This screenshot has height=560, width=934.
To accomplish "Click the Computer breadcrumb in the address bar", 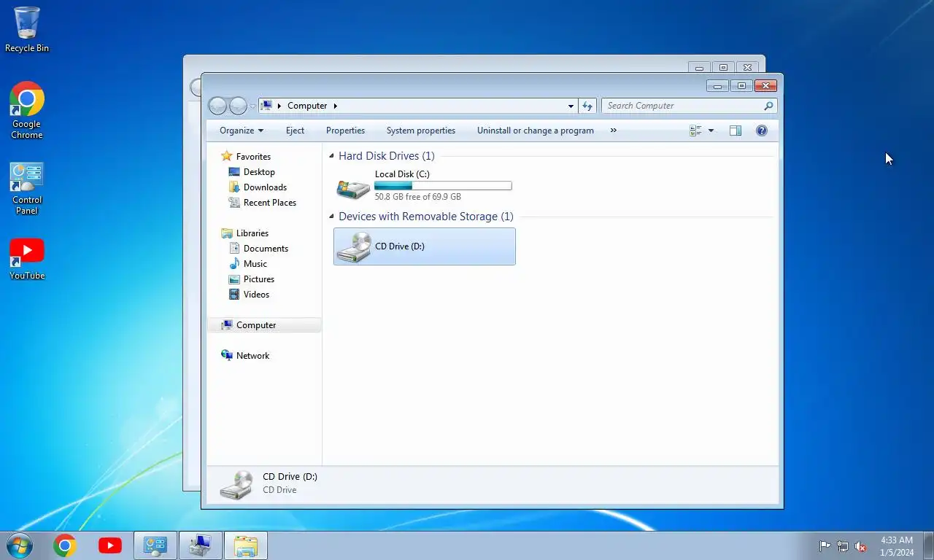I will pyautogui.click(x=307, y=106).
